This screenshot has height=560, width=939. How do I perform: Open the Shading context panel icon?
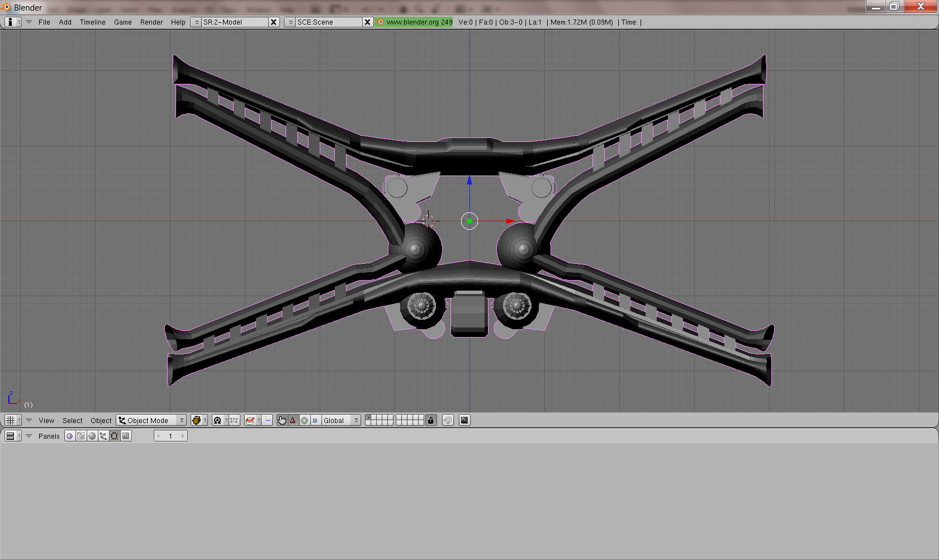pyautogui.click(x=92, y=436)
